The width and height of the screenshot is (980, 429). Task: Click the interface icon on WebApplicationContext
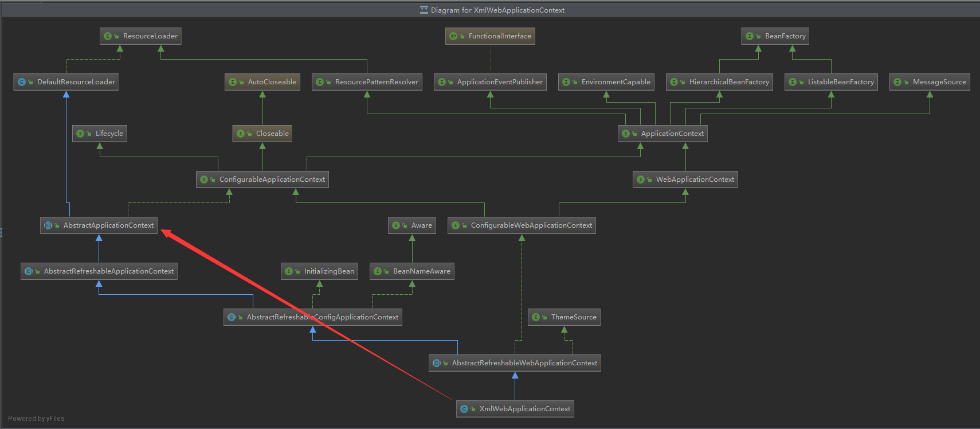pyautogui.click(x=641, y=180)
